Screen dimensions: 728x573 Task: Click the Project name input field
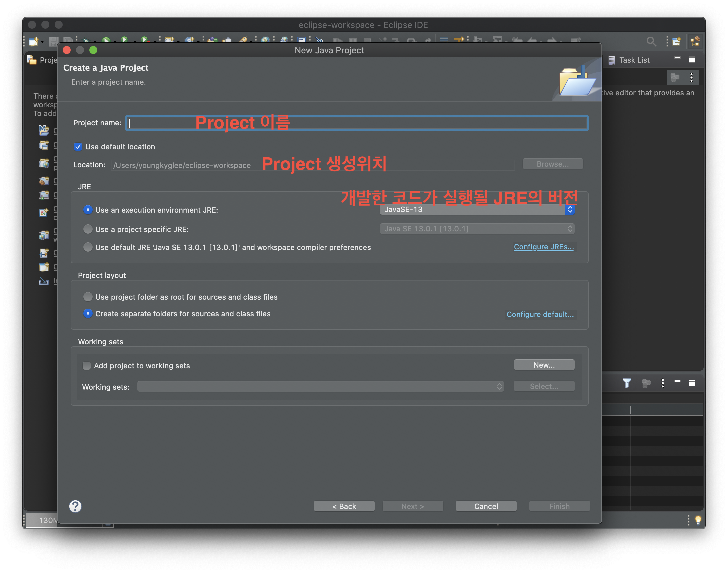tap(357, 123)
